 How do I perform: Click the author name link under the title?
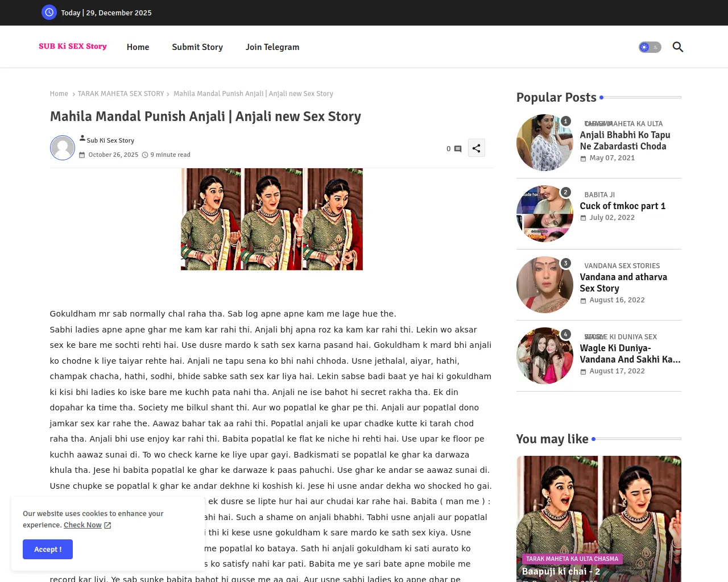pyautogui.click(x=110, y=140)
